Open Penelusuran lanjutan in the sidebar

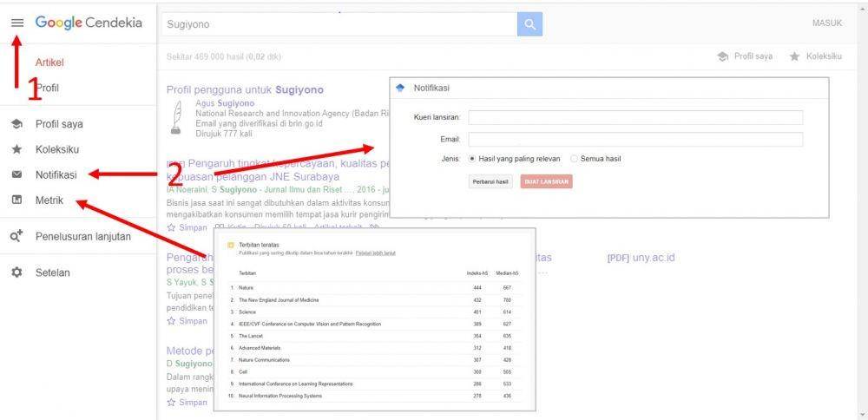[83, 236]
